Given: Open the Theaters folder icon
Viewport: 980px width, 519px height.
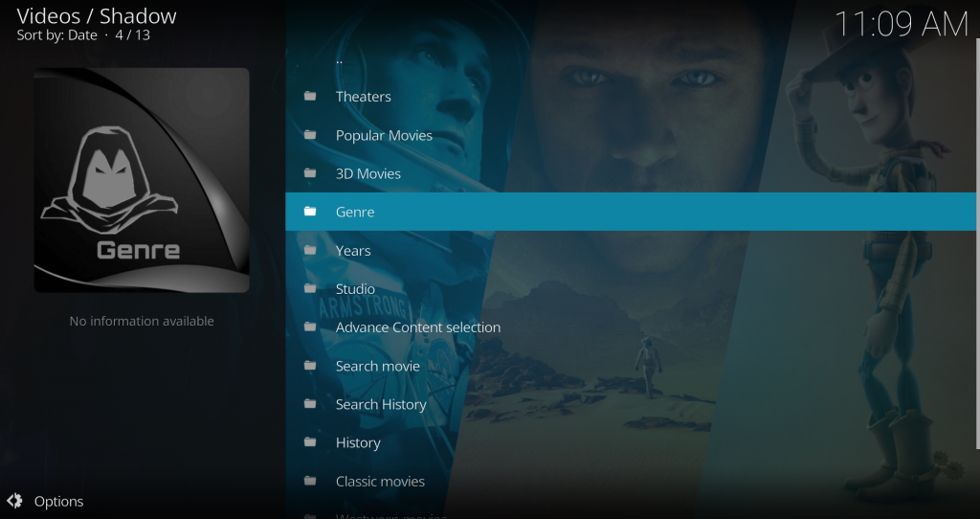Looking at the screenshot, I should coord(310,97).
